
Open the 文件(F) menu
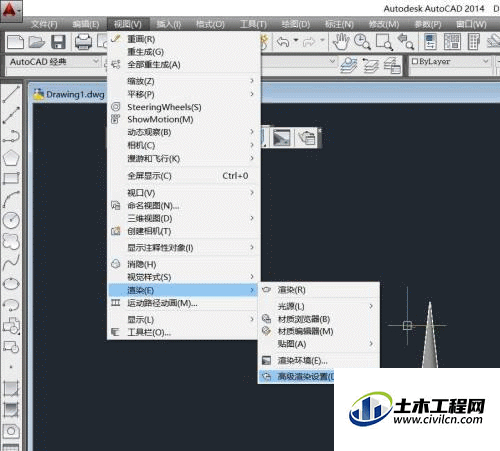[x=44, y=24]
